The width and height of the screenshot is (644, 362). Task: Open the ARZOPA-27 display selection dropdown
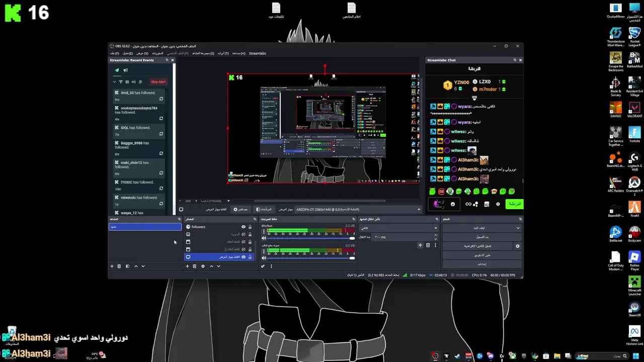tap(358, 210)
